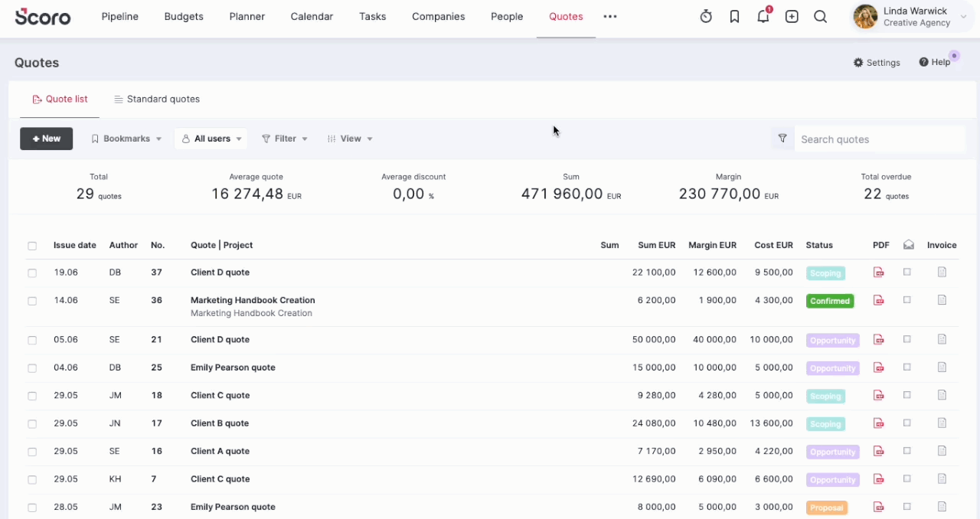Click the sent-email envelope column header icon

pos(909,245)
